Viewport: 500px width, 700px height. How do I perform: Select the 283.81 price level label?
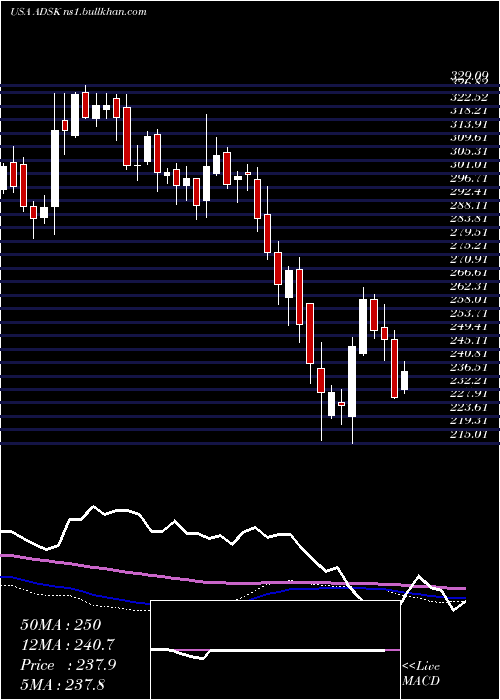(469, 218)
